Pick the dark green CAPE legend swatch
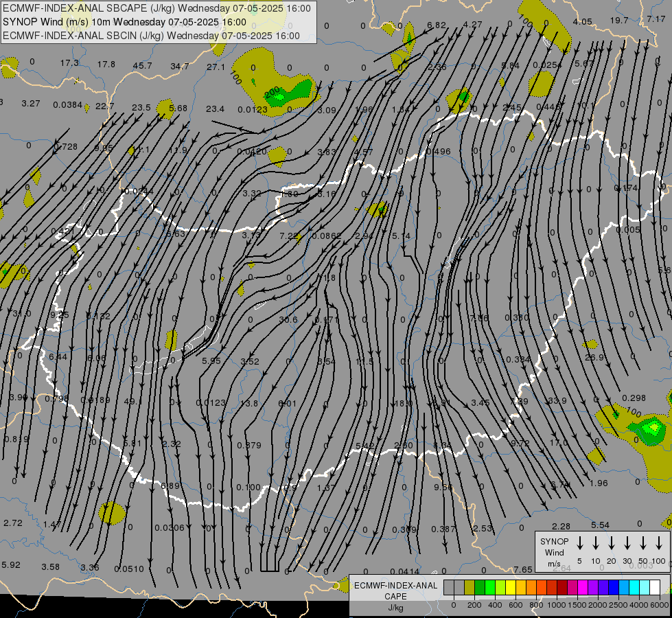The image size is (672, 618). coord(480,587)
